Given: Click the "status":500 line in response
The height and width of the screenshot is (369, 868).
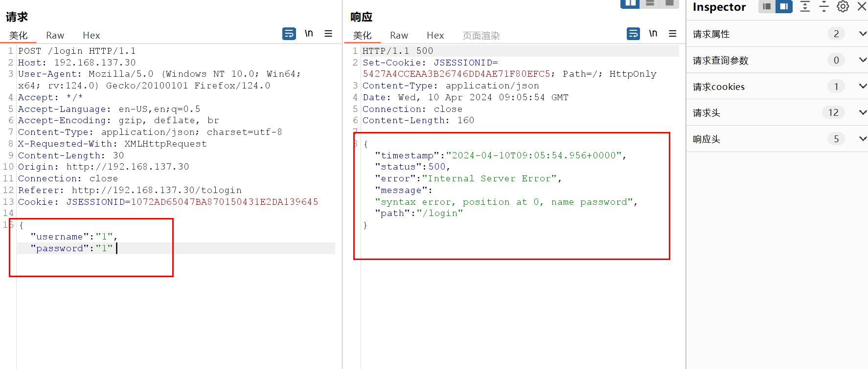Looking at the screenshot, I should [412, 167].
